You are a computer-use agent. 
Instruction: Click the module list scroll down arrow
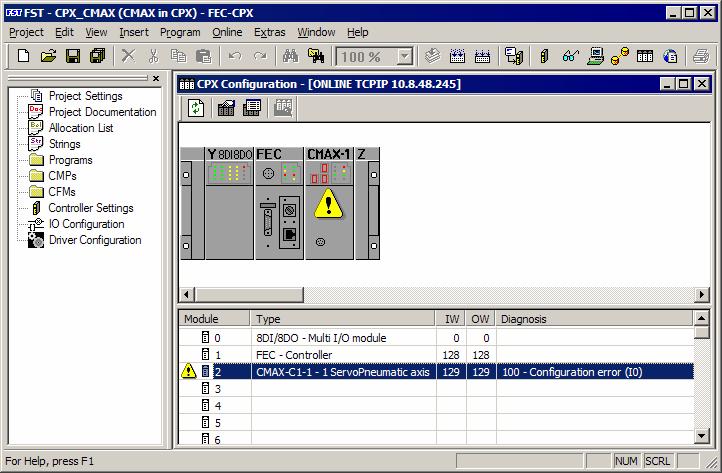[x=701, y=436]
